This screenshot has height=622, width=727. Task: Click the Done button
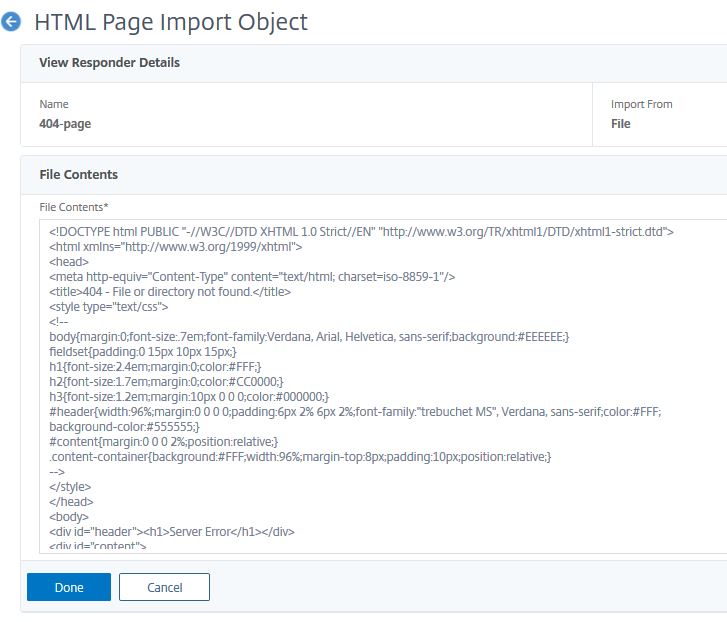click(x=69, y=587)
